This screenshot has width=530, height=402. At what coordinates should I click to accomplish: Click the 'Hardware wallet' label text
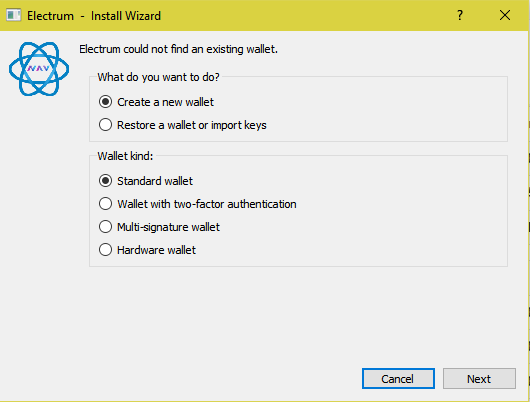tap(156, 250)
